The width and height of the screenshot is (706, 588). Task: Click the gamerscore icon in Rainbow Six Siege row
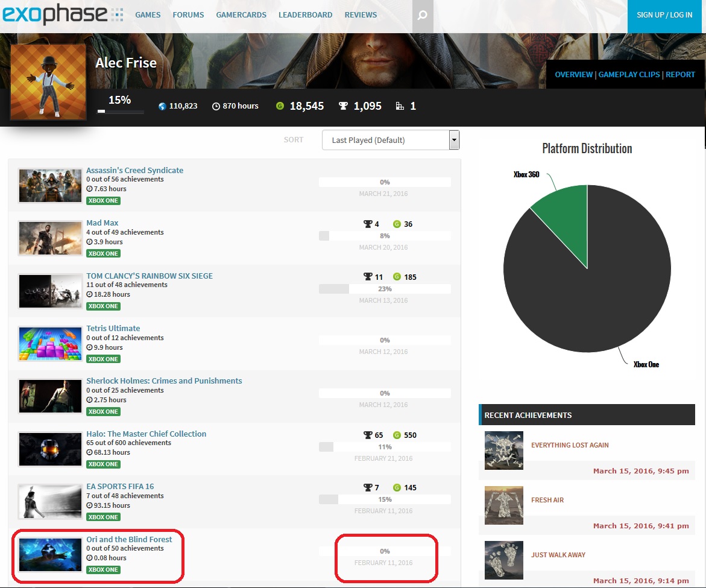397,277
